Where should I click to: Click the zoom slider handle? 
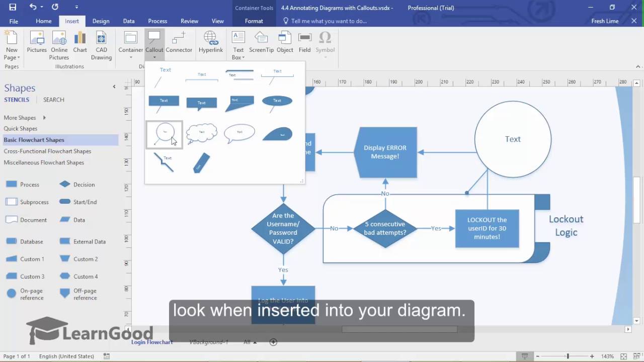click(x=568, y=356)
